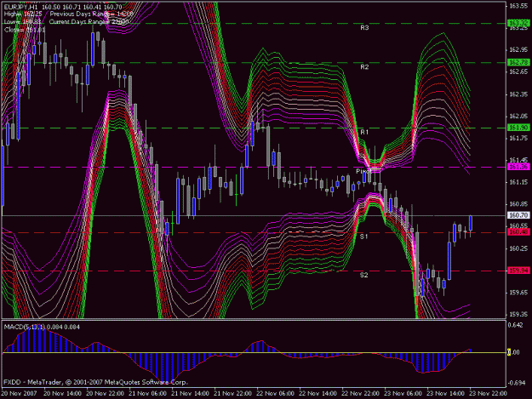532x399 pixels.
Task: Click the Pivot level label
Action: click(x=363, y=172)
